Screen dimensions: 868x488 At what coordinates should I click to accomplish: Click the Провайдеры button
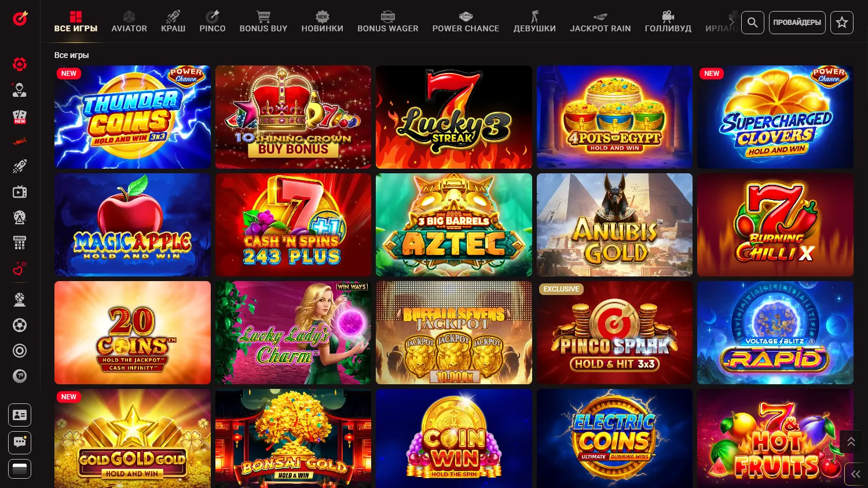(x=797, y=23)
